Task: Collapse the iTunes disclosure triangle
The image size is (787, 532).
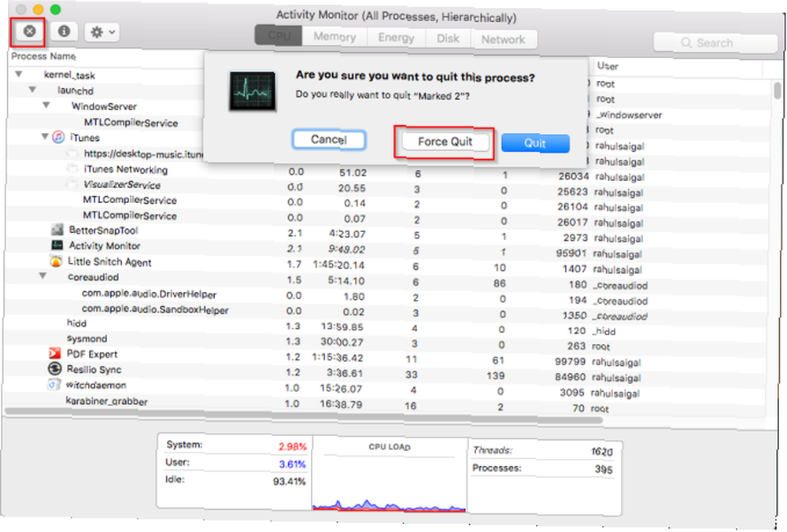Action: tap(45, 136)
